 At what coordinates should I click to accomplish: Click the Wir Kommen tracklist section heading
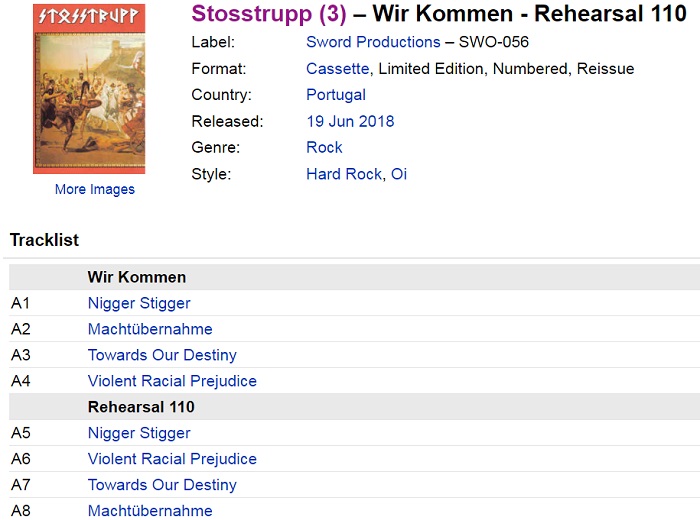[137, 277]
